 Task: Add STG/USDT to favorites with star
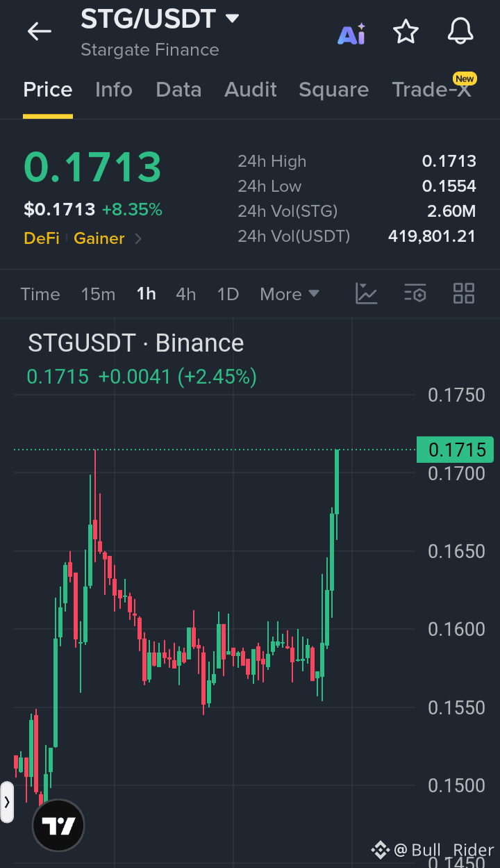click(406, 31)
